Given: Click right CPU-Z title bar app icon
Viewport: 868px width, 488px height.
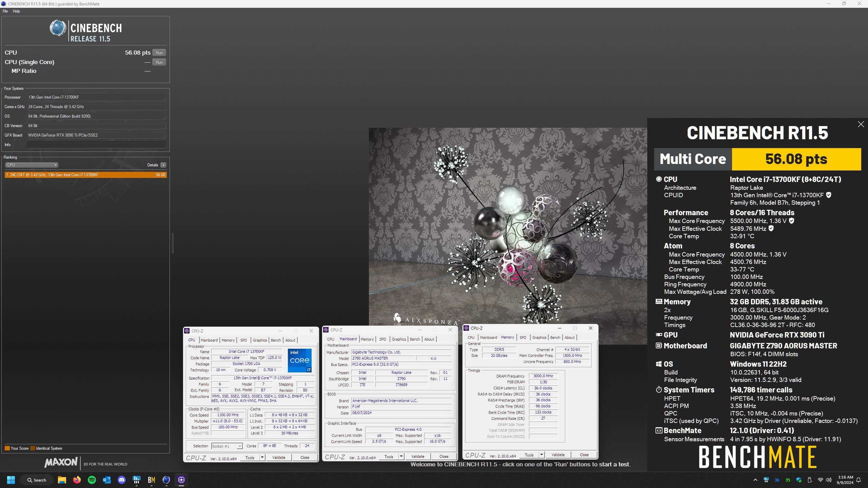Looking at the screenshot, I should (x=466, y=328).
